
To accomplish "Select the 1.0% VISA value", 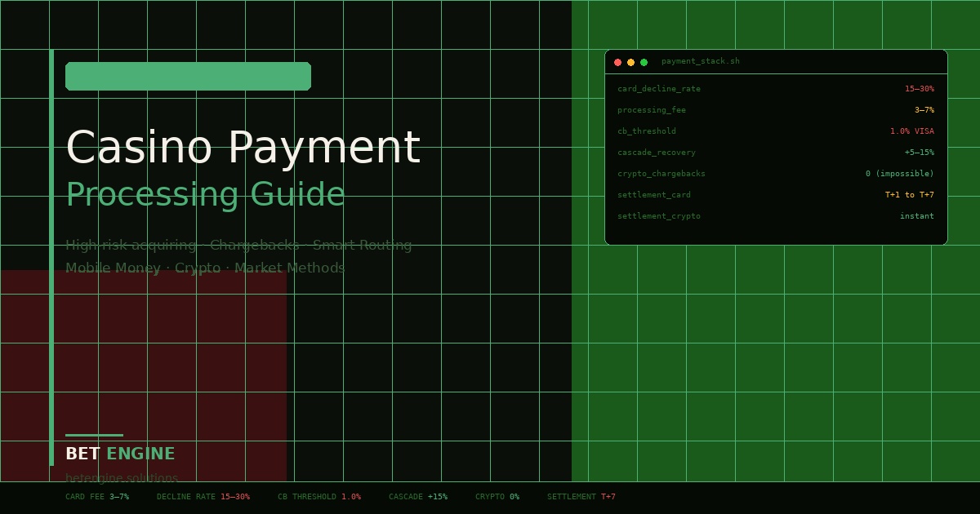I will 912,131.
